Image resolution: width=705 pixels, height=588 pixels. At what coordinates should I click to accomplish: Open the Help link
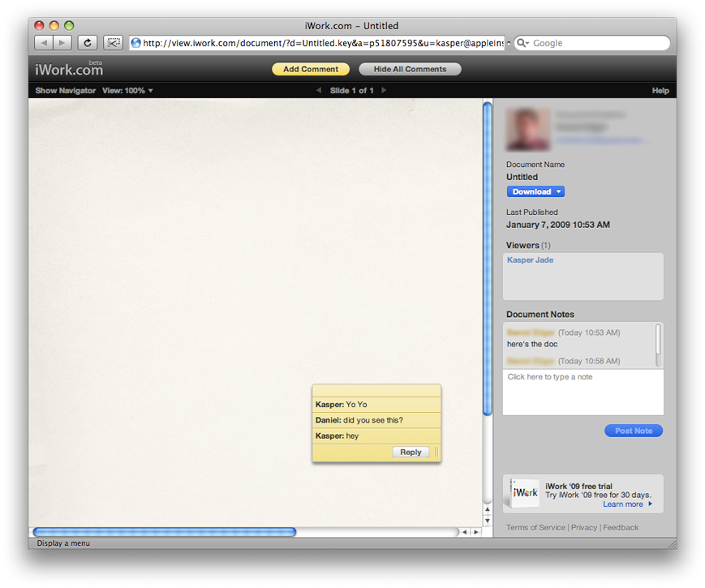point(660,90)
